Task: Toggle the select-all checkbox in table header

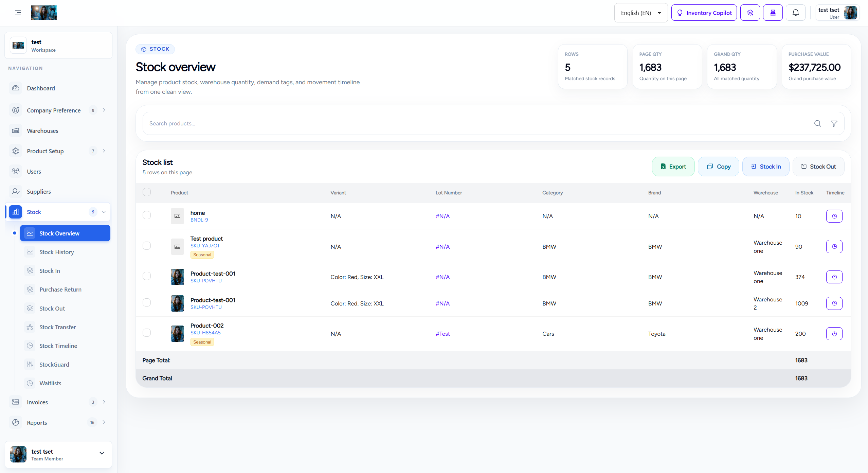Action: pos(147,192)
